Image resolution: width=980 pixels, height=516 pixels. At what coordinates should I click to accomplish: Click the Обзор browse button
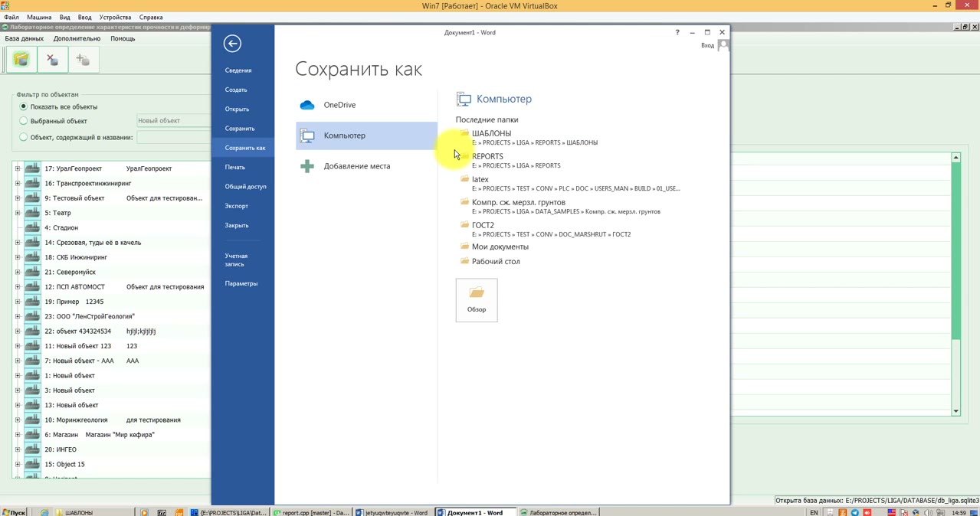(x=477, y=300)
